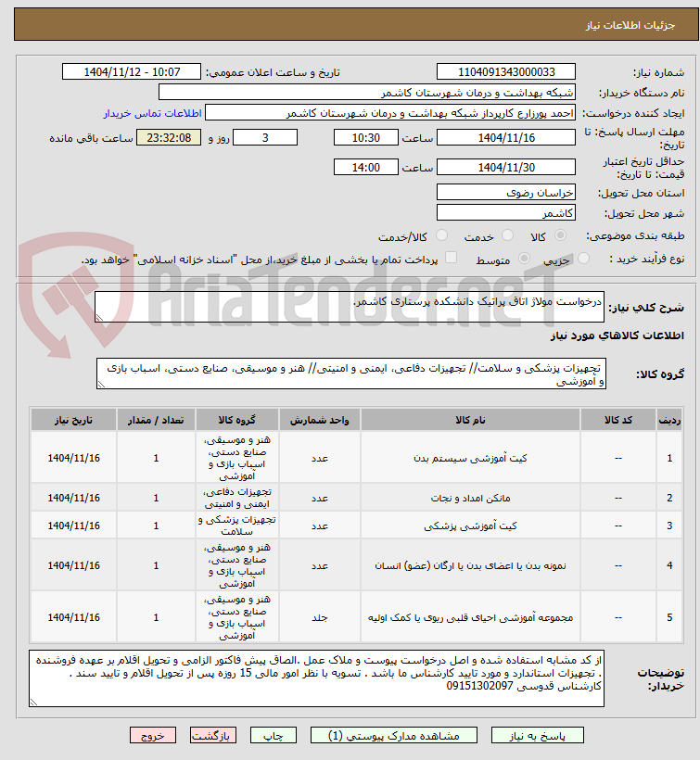The image size is (700, 760).
Task: Click the اطلاعات کالاهای مورد نیاز heading
Action: (617, 336)
